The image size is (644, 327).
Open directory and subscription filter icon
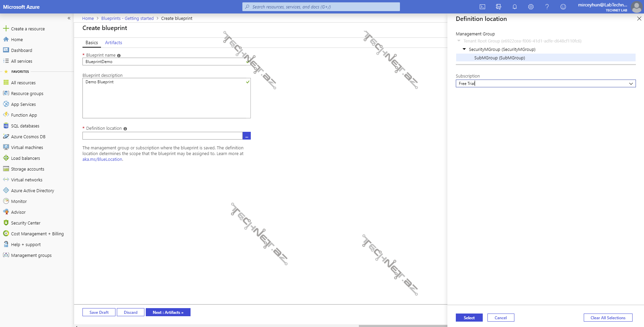pyautogui.click(x=498, y=7)
